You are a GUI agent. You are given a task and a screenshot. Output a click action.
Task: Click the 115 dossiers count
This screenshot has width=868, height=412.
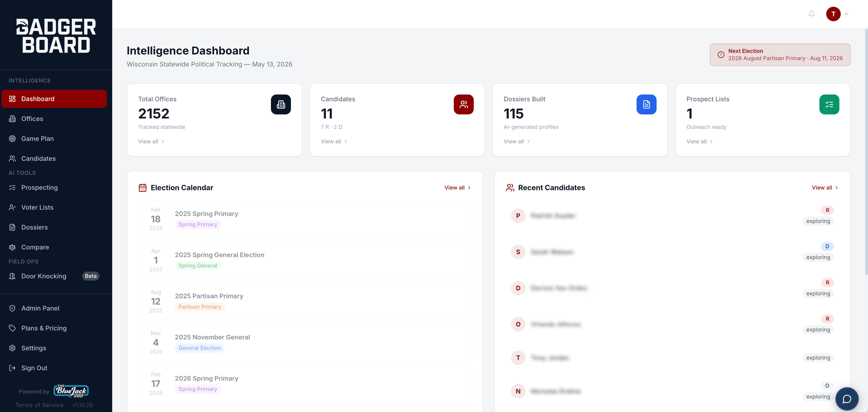[x=514, y=114]
